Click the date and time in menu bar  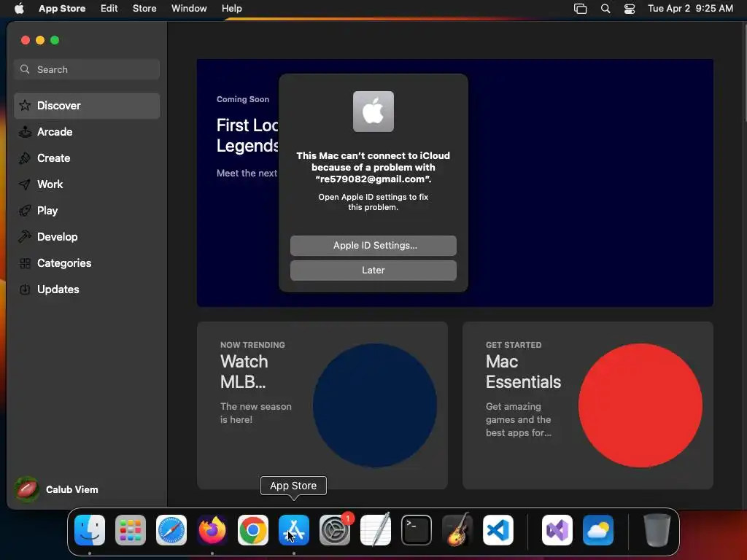(x=690, y=9)
